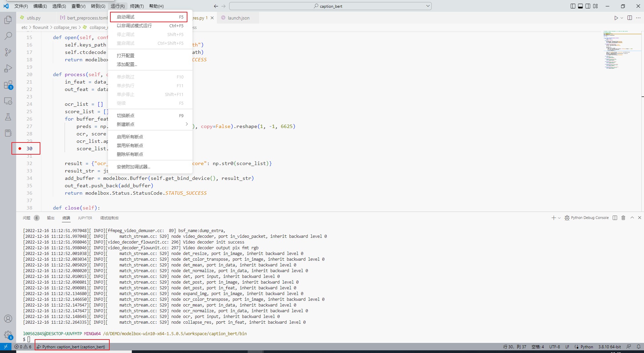
Task: Open the run file dropdown arrow in editor
Action: (x=622, y=18)
